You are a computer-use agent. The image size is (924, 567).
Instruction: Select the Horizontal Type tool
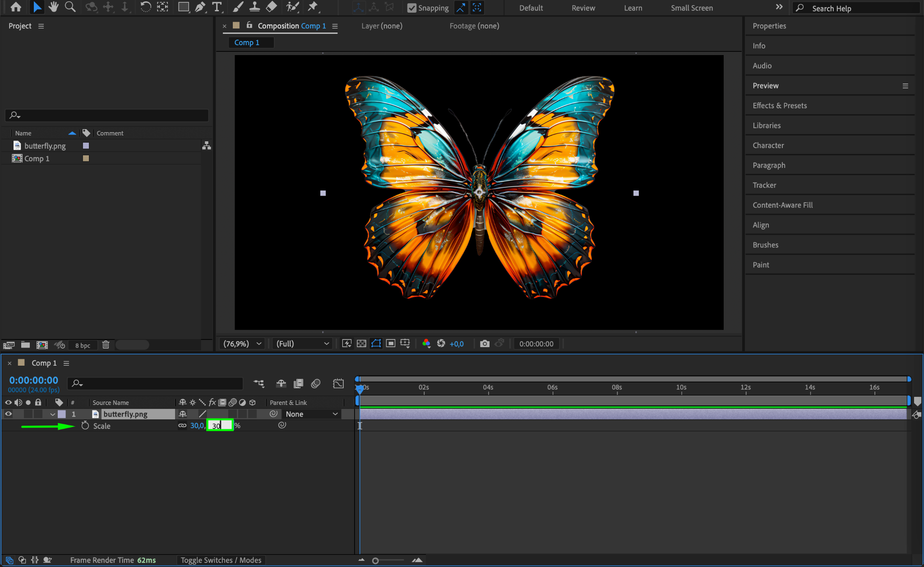[217, 7]
